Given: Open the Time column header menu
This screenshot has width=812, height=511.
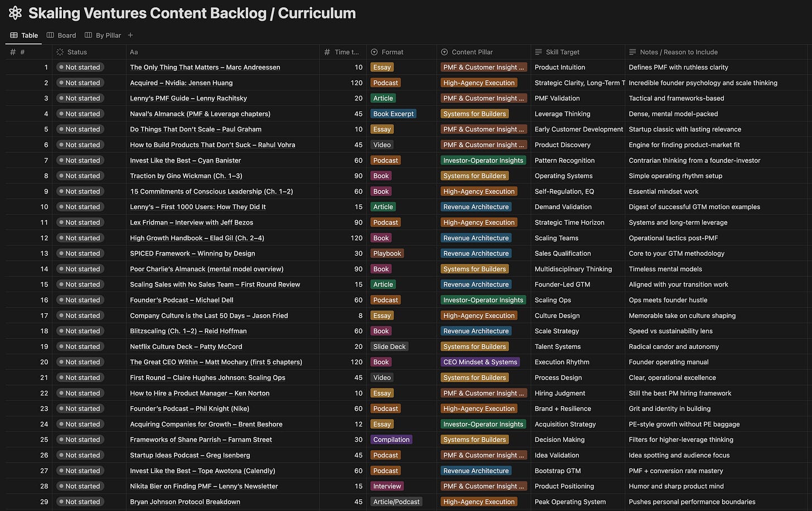Looking at the screenshot, I should point(342,52).
